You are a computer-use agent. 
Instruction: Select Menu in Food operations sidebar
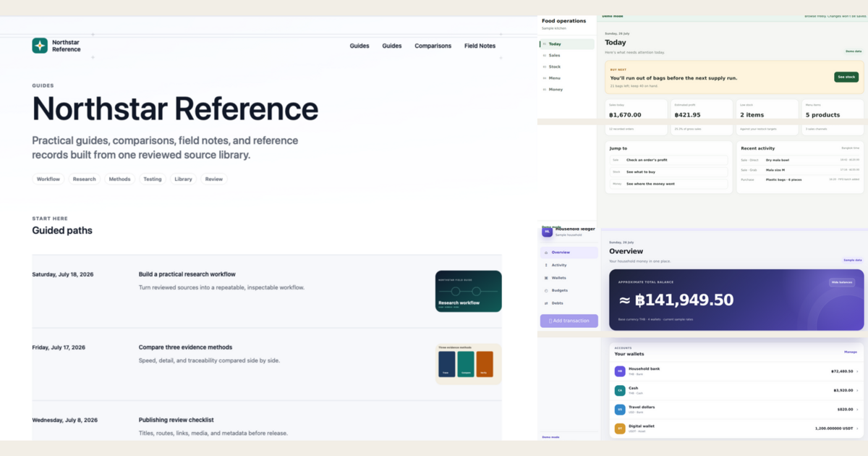click(x=567, y=78)
